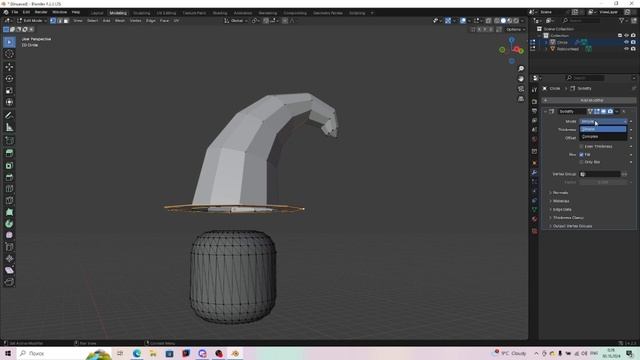Open the Select menu in viewport header
The width and height of the screenshot is (640, 360).
[93, 20]
